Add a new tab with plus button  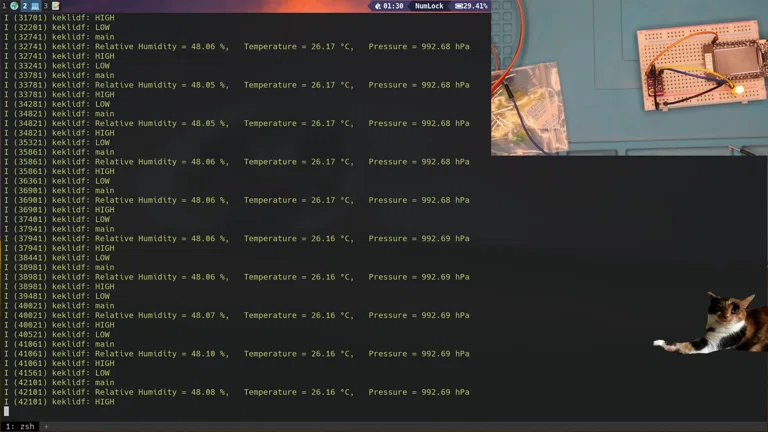(x=47, y=427)
